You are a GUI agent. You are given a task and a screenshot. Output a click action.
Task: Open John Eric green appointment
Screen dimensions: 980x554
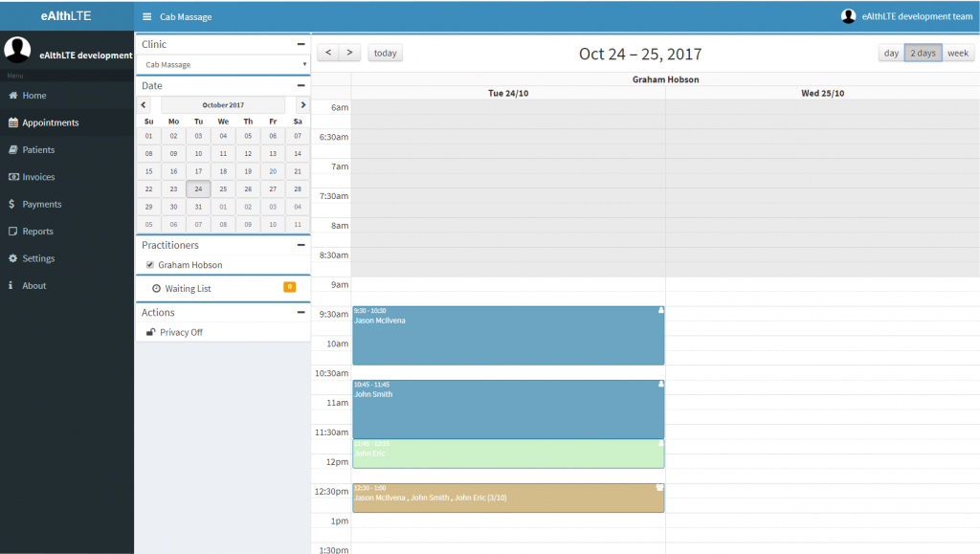click(508, 454)
